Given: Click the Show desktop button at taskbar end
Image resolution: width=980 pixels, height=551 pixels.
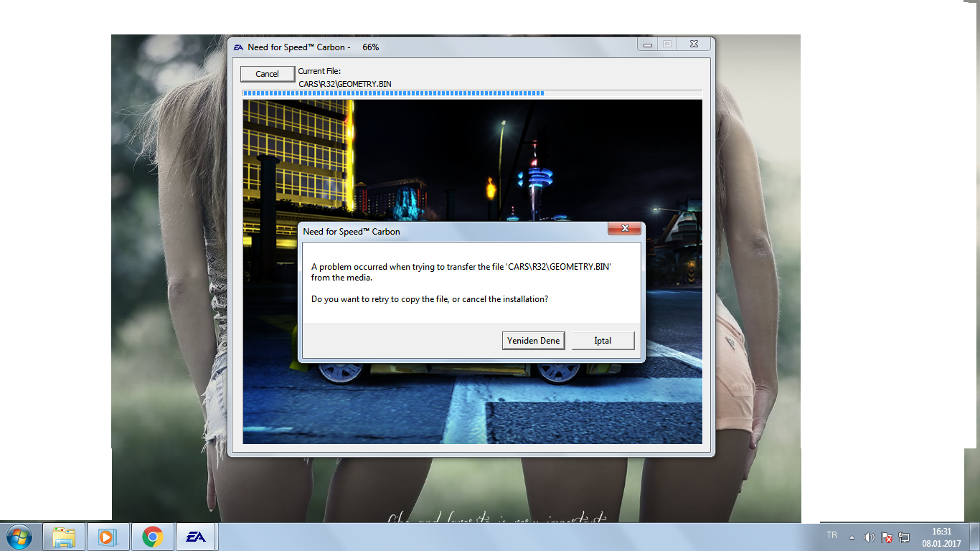Looking at the screenshot, I should (974, 537).
